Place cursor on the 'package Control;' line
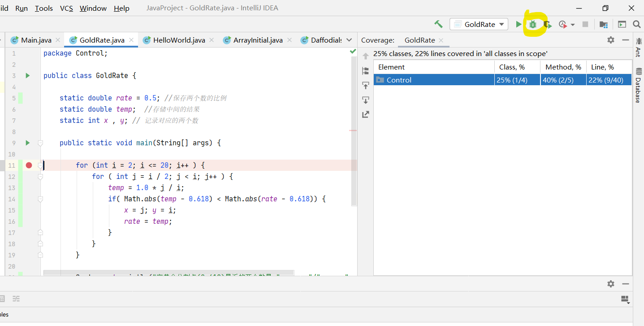 tap(75, 53)
